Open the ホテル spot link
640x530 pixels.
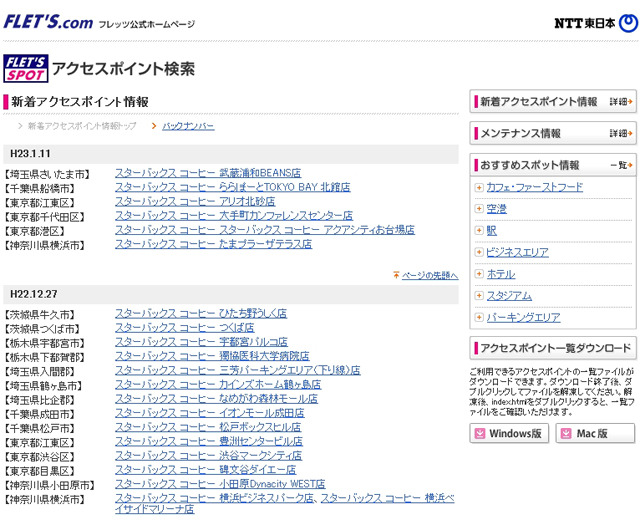(x=501, y=274)
